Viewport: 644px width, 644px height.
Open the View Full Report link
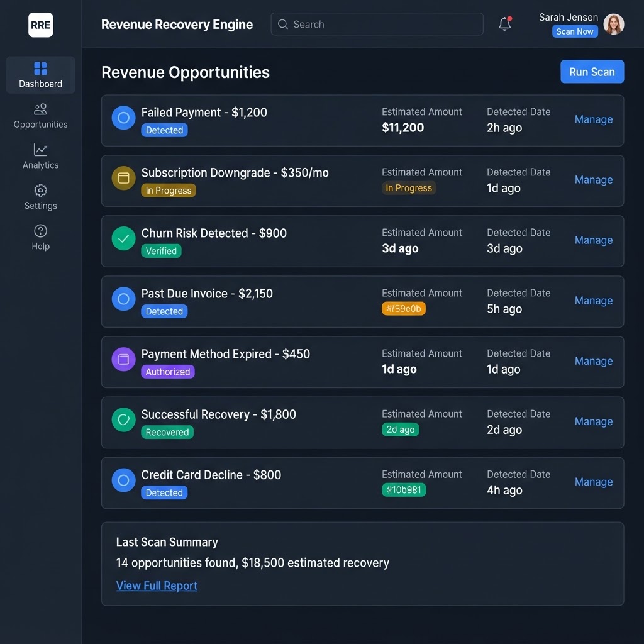coord(157,586)
